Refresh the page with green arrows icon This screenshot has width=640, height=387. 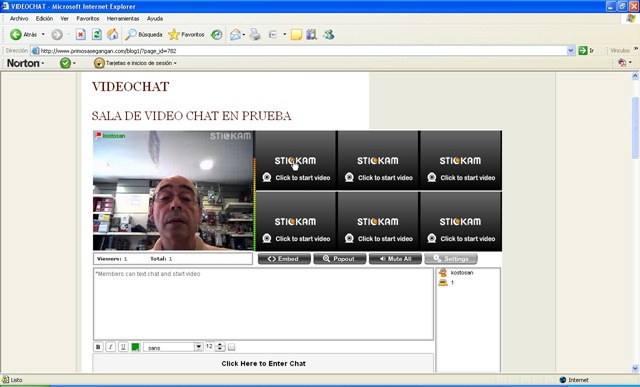(x=97, y=35)
